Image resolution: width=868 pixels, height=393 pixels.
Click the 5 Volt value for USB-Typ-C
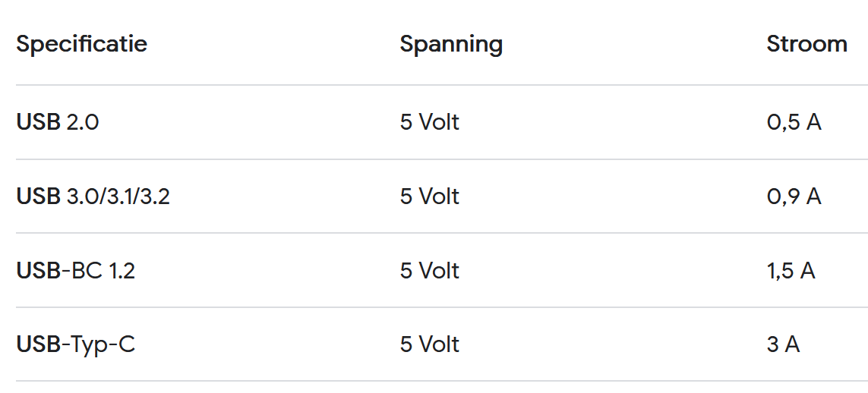coord(430,344)
